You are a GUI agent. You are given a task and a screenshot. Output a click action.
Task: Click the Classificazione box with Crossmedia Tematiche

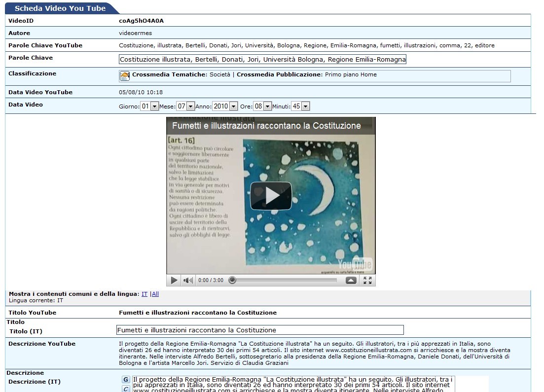point(315,76)
